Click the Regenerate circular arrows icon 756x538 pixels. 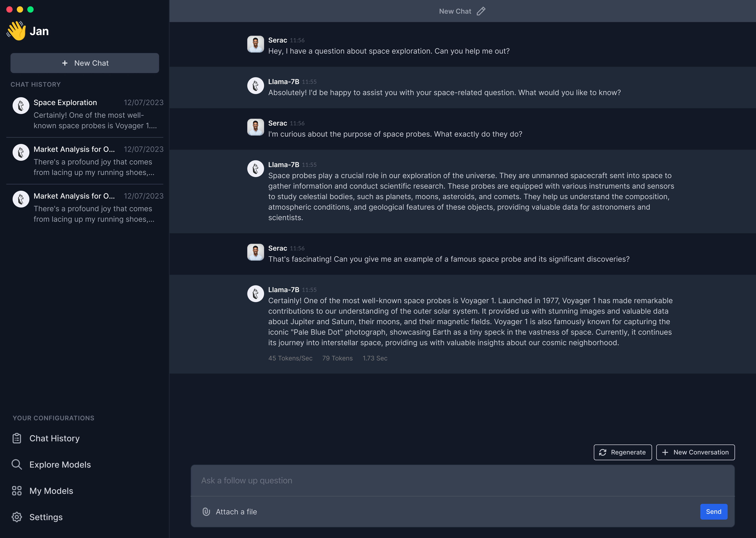603,452
